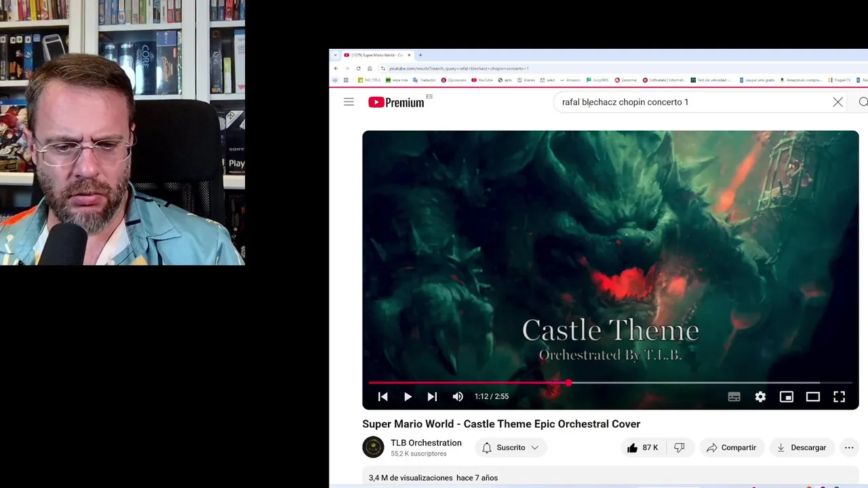Open a new browser tab
This screenshot has width=868, height=488.
click(420, 55)
